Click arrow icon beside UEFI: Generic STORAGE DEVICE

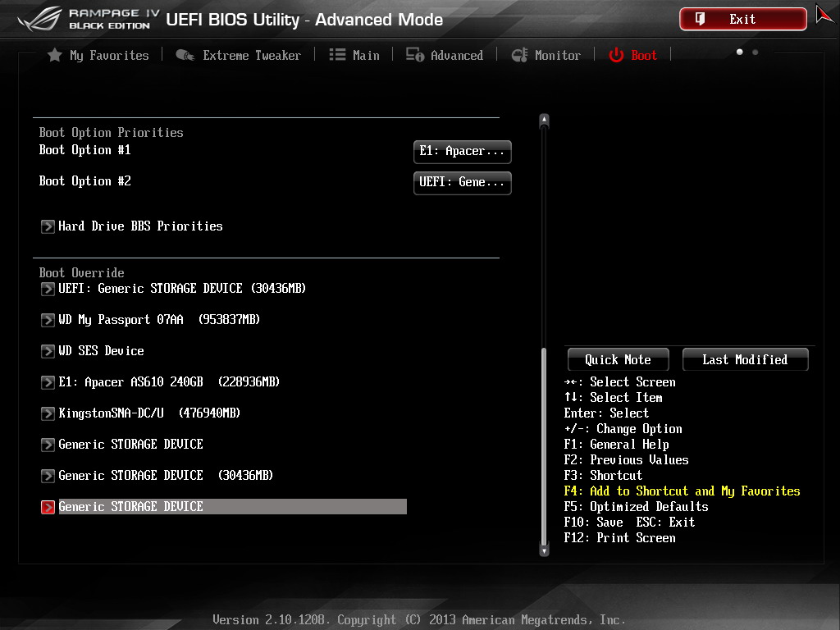[48, 289]
